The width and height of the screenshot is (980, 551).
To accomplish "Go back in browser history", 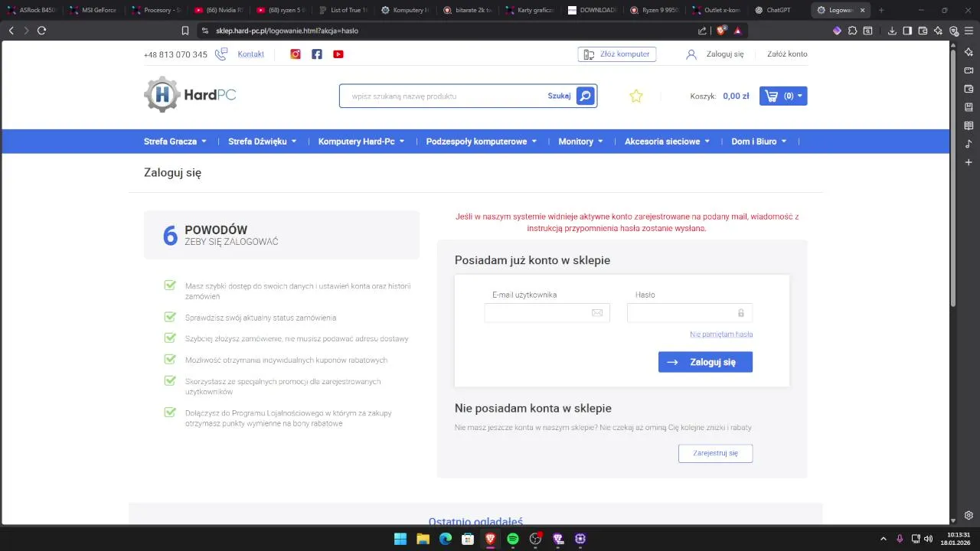I will [x=11, y=31].
